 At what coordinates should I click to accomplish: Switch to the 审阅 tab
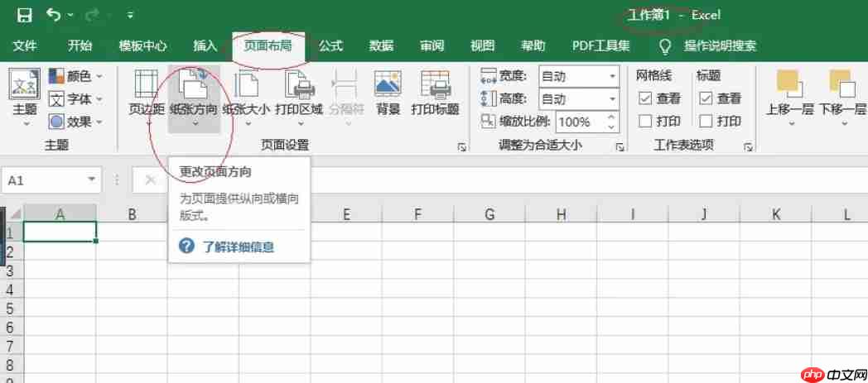click(x=432, y=45)
